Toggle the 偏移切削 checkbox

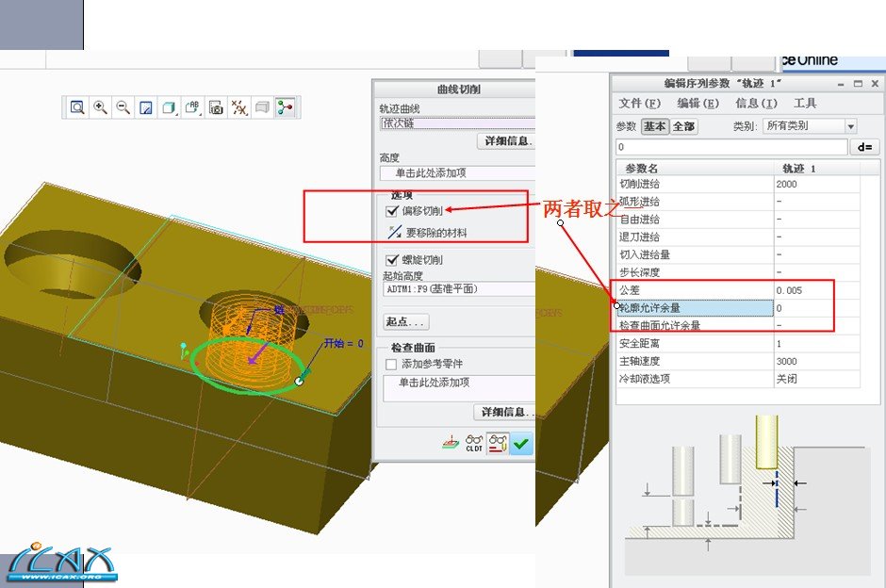click(392, 211)
